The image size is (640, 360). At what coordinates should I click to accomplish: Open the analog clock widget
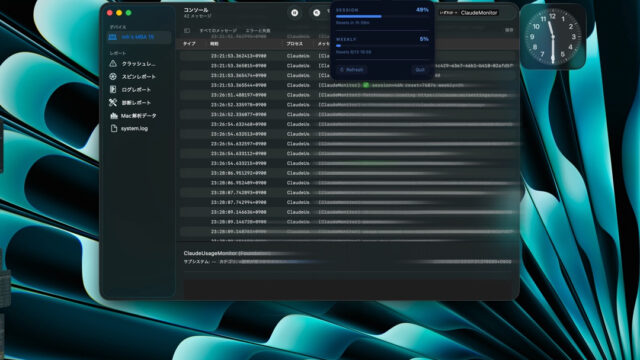553,37
